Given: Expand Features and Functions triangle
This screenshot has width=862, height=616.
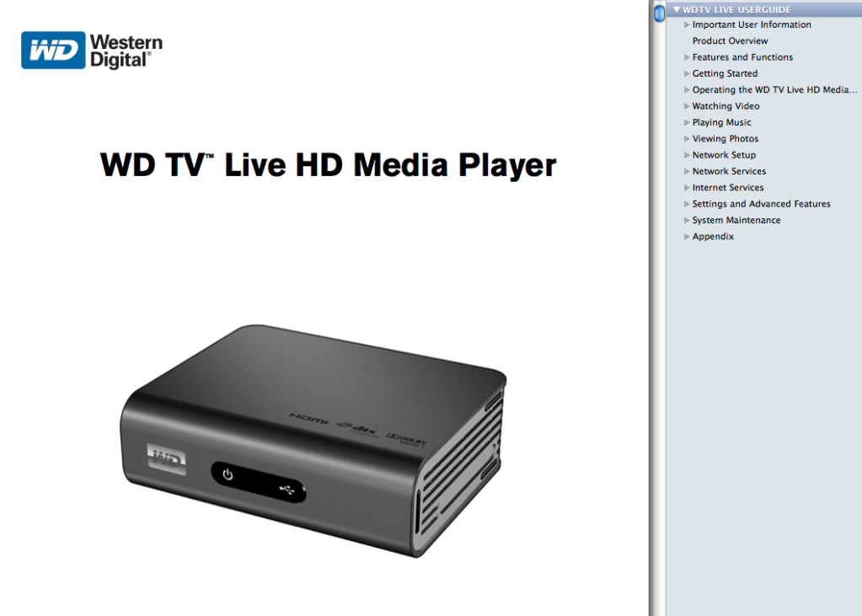Looking at the screenshot, I should coord(687,57).
